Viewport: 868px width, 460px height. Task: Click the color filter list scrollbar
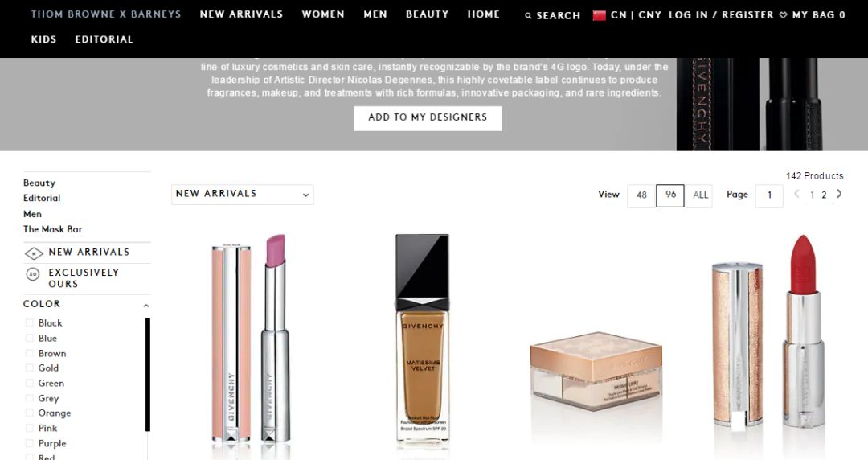[x=148, y=375]
